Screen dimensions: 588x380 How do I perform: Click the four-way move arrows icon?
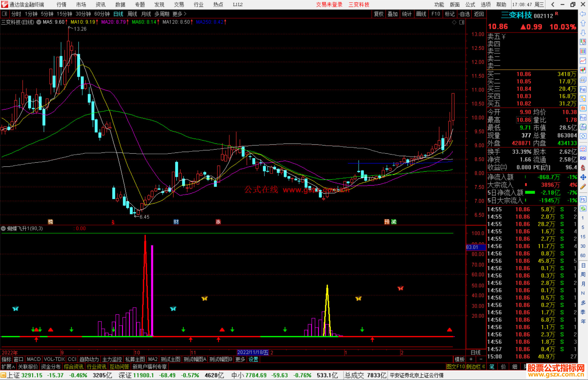pyautogui.click(x=583, y=177)
